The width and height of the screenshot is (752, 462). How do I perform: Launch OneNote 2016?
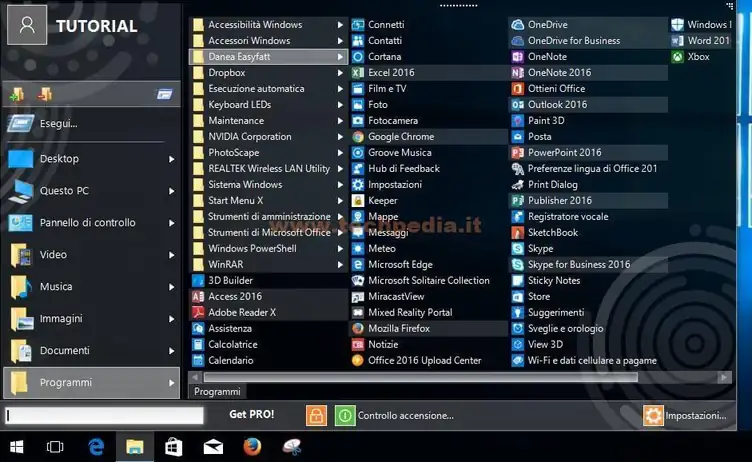coord(588,72)
